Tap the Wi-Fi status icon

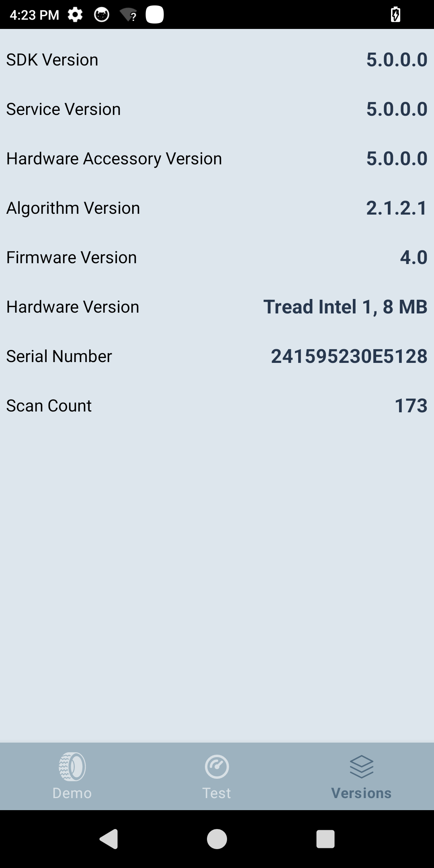[129, 15]
